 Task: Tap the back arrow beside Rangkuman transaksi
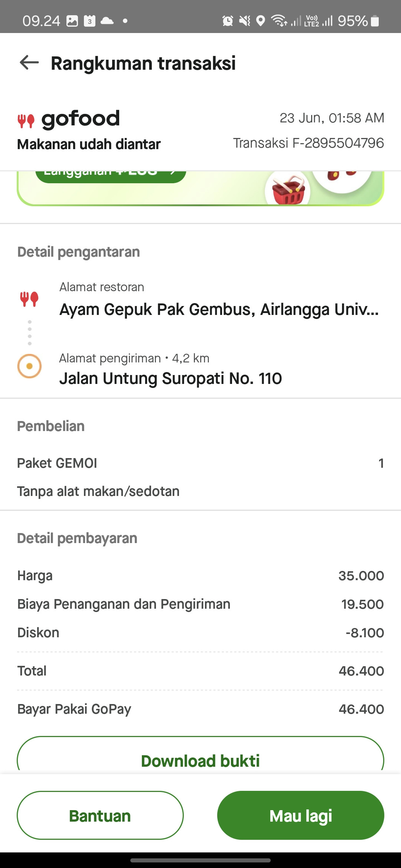(29, 63)
